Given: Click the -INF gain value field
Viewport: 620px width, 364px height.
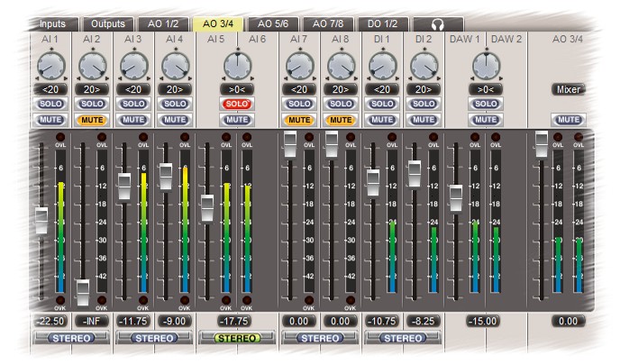Looking at the screenshot, I should click(x=92, y=321).
